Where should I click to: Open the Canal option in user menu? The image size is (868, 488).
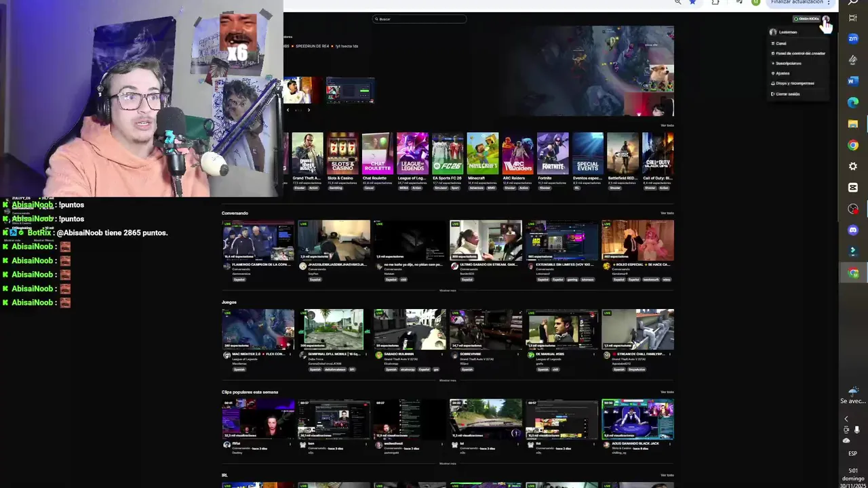coord(781,43)
